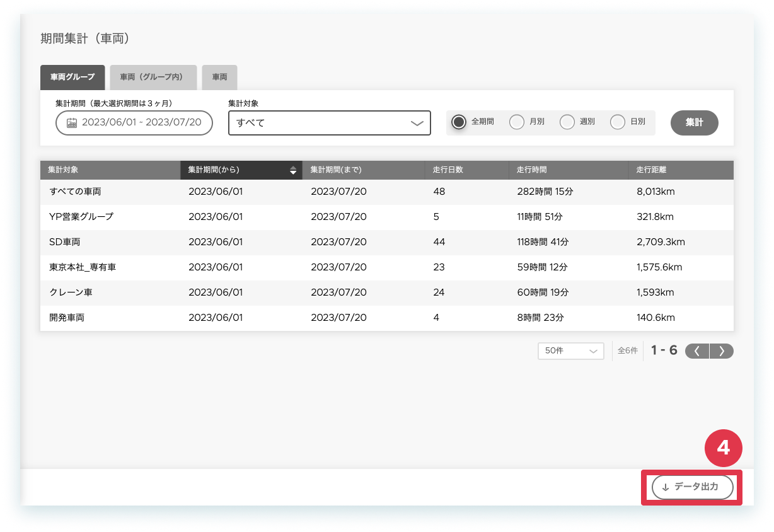774x532 pixels.
Task: Click the 140.6km distance cell
Action: [x=656, y=318]
